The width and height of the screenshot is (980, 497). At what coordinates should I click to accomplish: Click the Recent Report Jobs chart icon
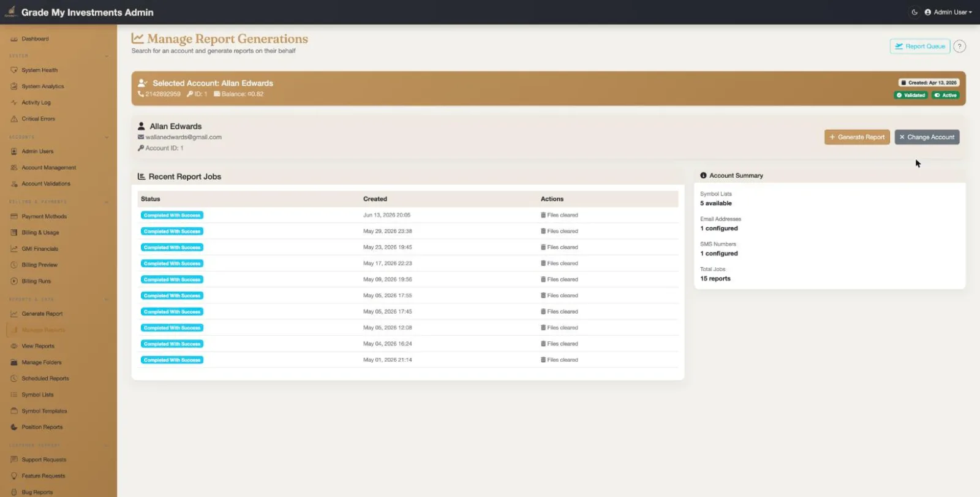coord(141,176)
